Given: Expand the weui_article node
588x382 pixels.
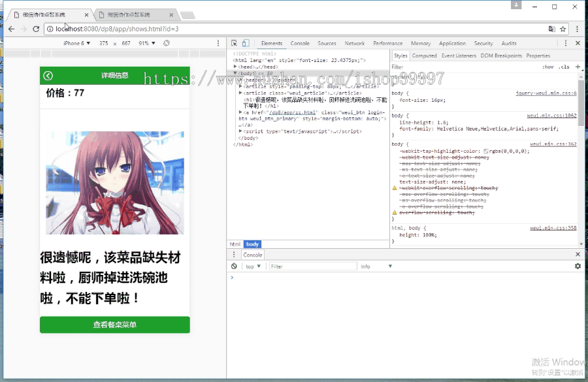Looking at the screenshot, I should click(240, 93).
